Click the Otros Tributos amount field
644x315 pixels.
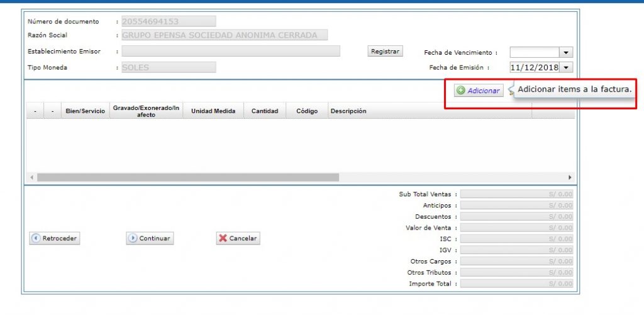pyautogui.click(x=516, y=272)
